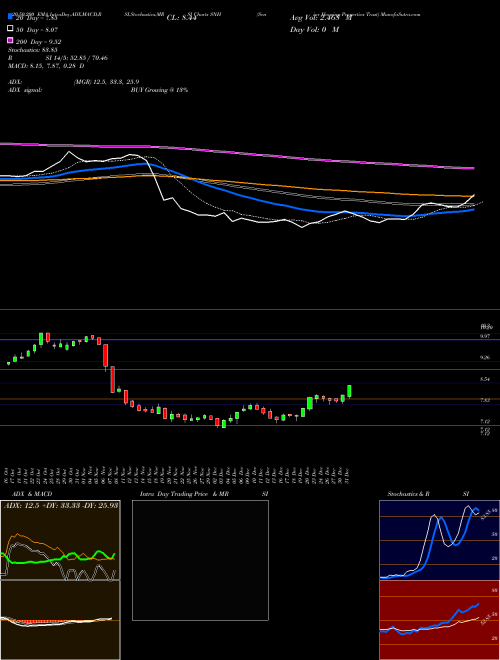
Task: Click the 7.12 price axis label
Action: point(485,421)
